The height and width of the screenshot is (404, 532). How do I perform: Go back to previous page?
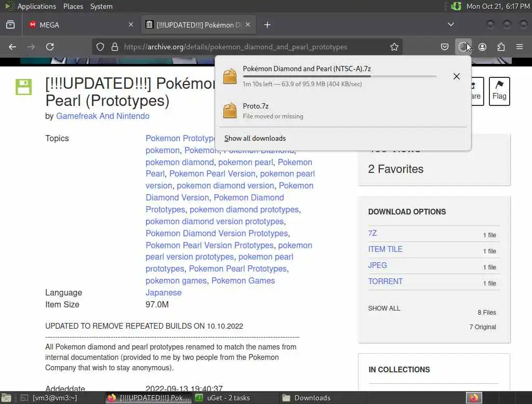tap(12, 47)
